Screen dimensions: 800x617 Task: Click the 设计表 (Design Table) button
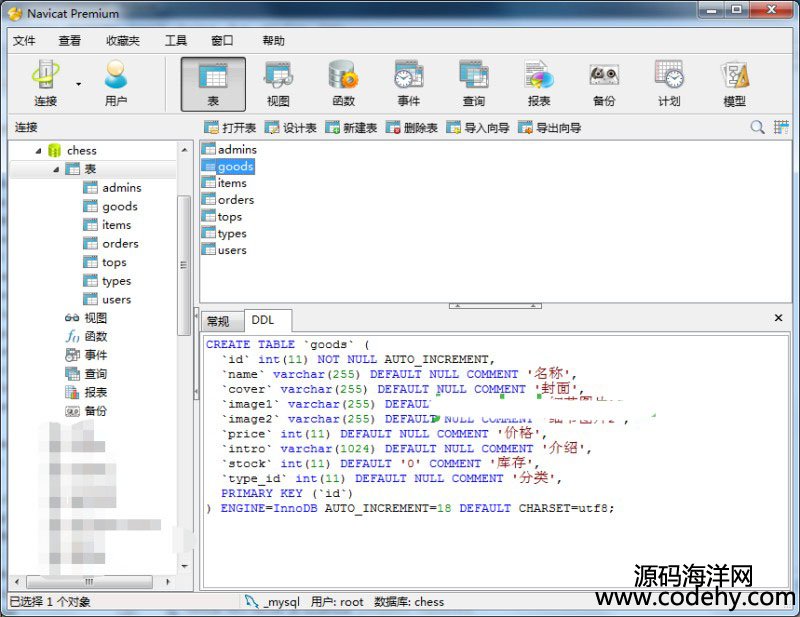tap(290, 128)
